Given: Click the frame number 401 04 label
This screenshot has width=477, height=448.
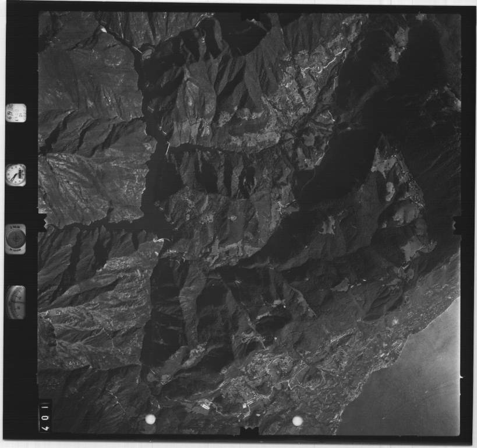Looking at the screenshot, I should pyautogui.click(x=45, y=415).
